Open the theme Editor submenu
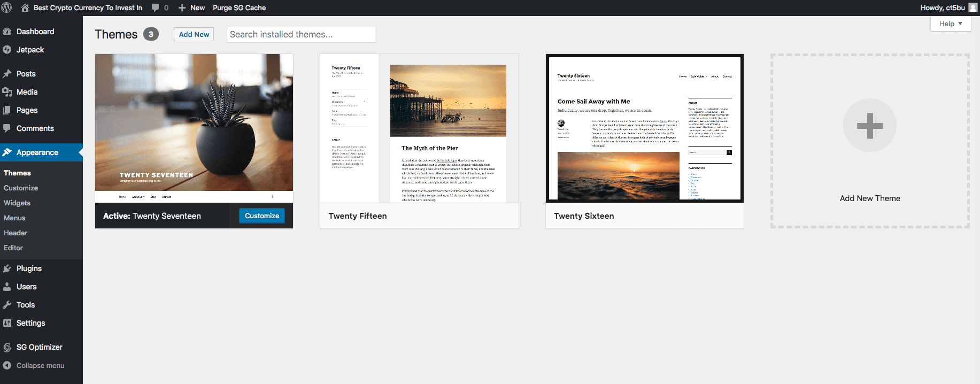Viewport: 980px width, 384px height. (x=13, y=248)
